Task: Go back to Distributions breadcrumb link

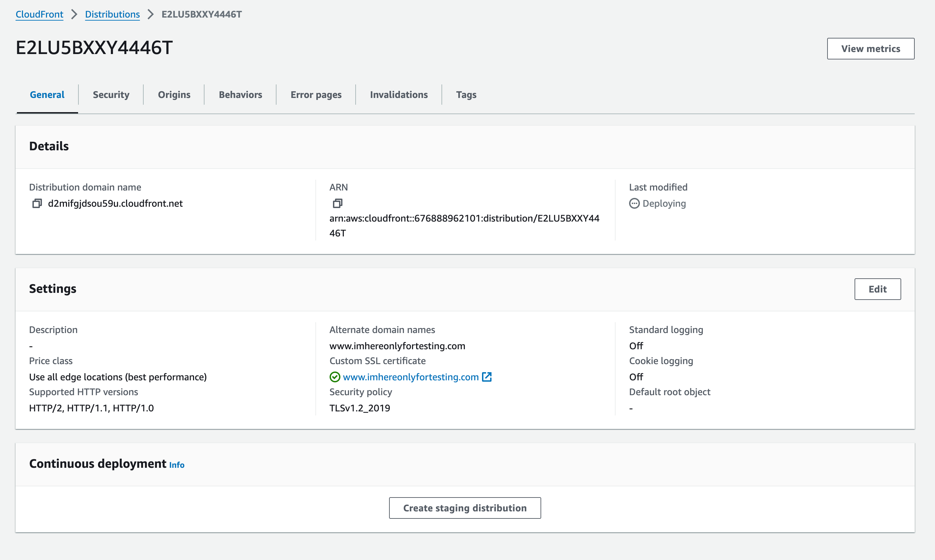Action: (112, 14)
